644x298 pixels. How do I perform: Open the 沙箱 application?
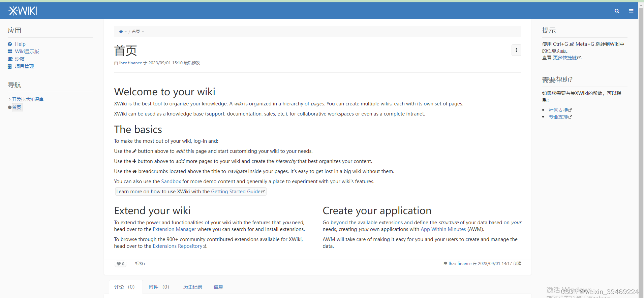[x=20, y=59]
